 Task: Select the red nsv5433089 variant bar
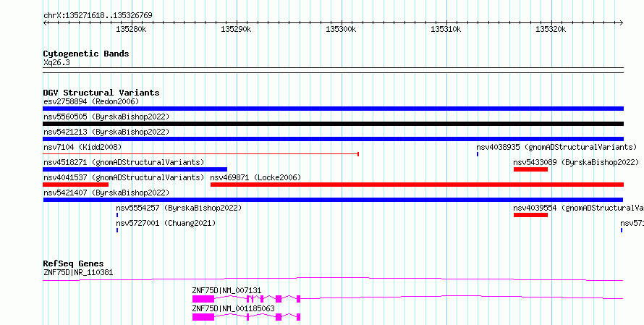(x=530, y=169)
